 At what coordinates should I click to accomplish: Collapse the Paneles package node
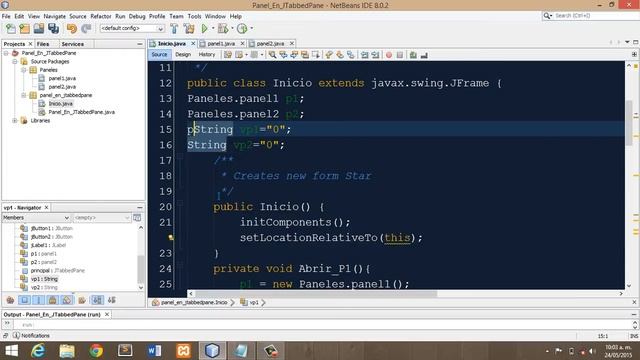24,70
